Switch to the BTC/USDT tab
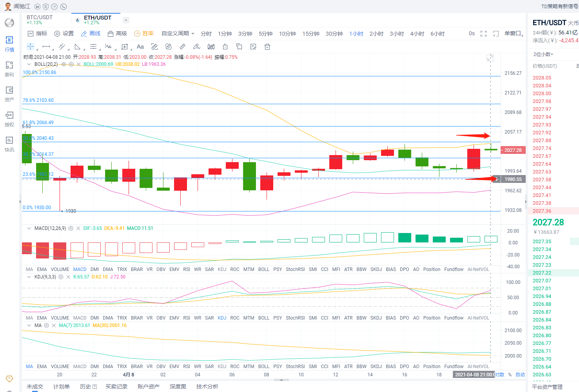The image size is (579, 392). [40, 20]
